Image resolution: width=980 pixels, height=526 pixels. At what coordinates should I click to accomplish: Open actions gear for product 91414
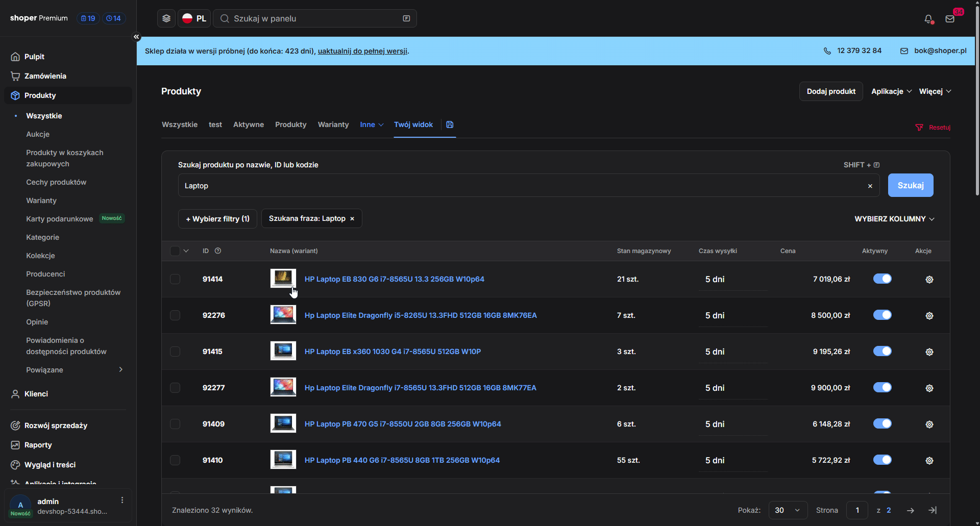[929, 280]
